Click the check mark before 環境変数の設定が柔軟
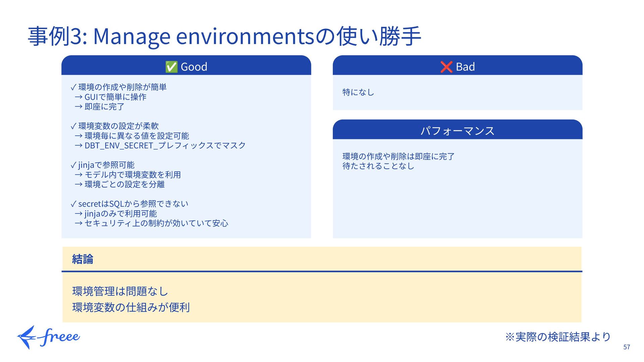Screen dimensions: 644x362 point(73,127)
